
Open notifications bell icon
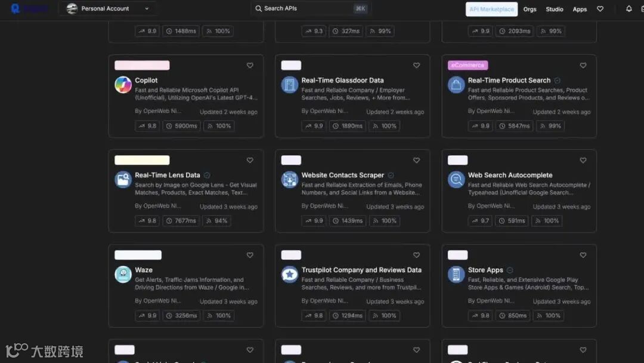tap(629, 8)
